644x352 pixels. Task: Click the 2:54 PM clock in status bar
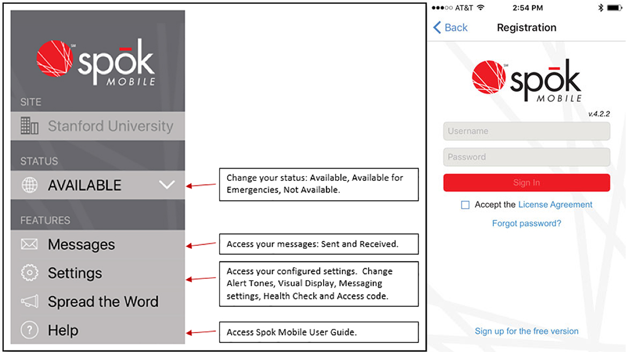(x=528, y=8)
